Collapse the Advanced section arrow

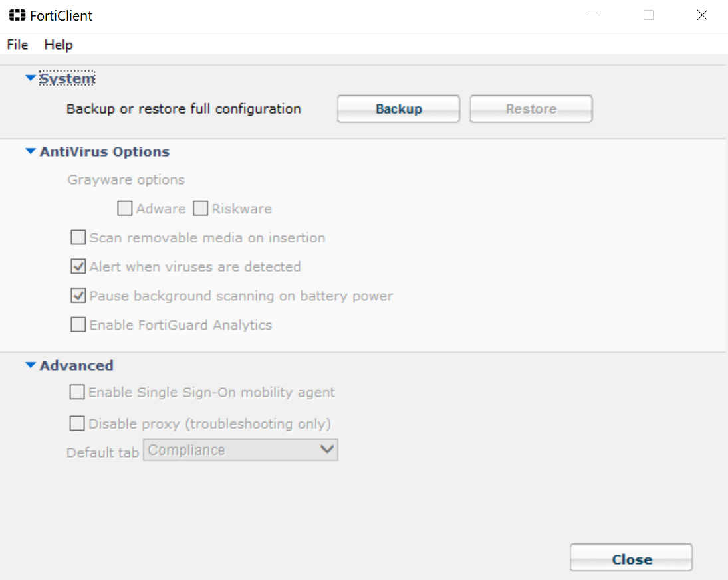click(30, 365)
